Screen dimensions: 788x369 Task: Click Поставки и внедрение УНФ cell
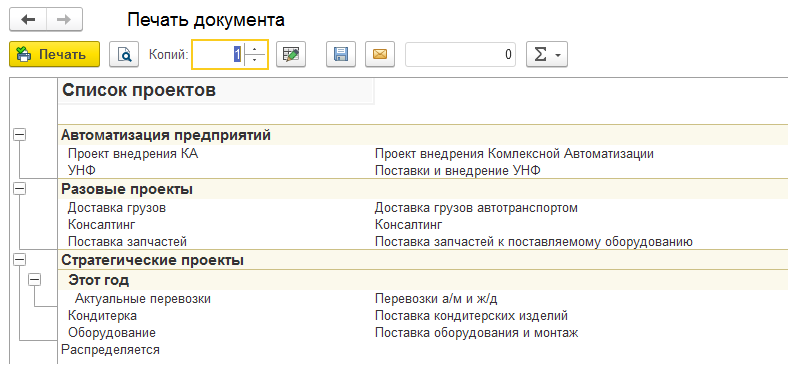(x=458, y=170)
